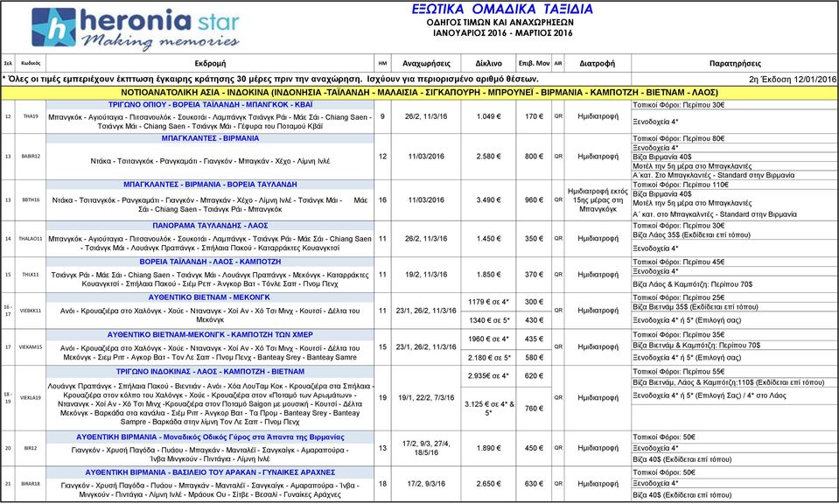Select tour title ΒΟΡΕΙΑ ΤΑΪΛΑΝΔΗ - ΛΑΟΣ - ΚΑΜΠΟΤΖΗ
839x504 pixels.
(210, 262)
